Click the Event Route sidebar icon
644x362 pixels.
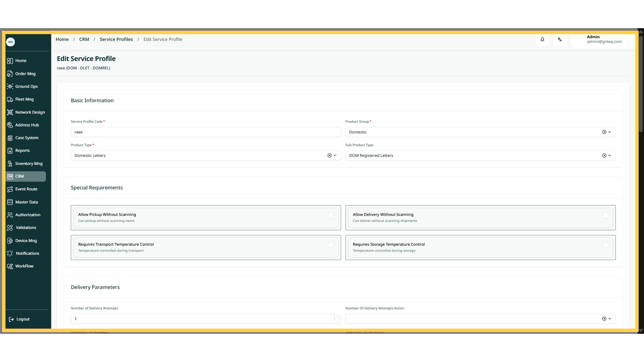point(10,189)
